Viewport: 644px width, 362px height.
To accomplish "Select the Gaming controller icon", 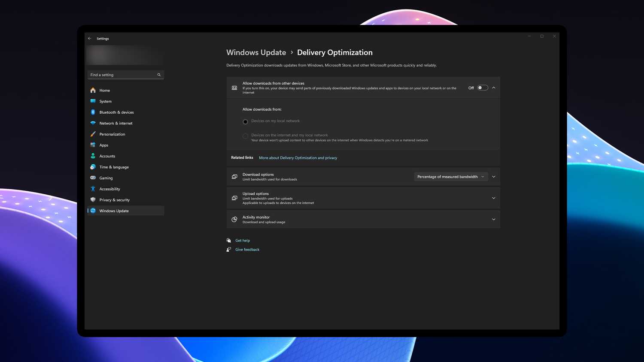I will click(x=93, y=178).
